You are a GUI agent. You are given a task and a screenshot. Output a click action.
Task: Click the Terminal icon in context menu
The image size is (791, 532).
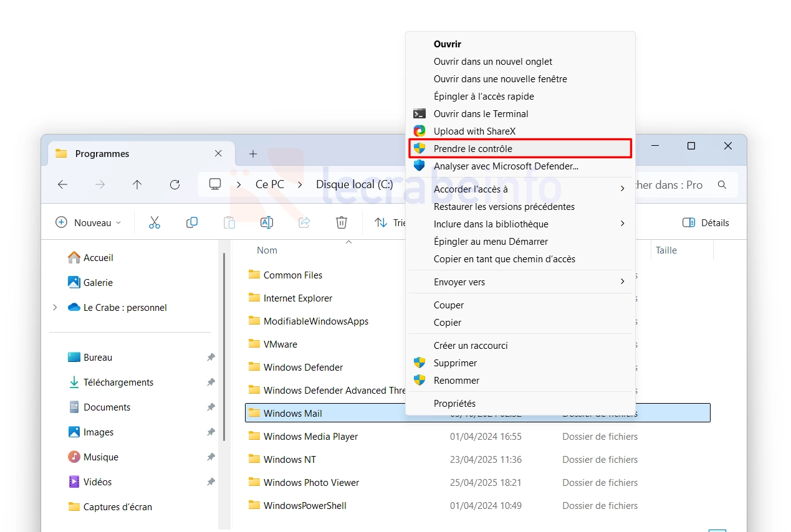pos(419,114)
